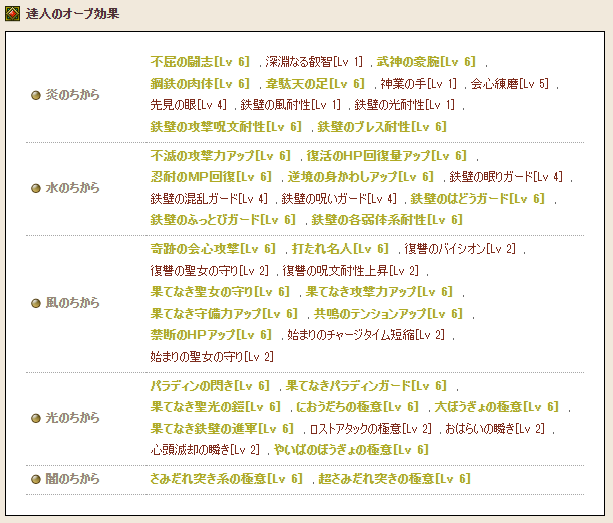Click 鉄壁の眠りガード[Lv 4]
This screenshot has width=613, height=523.
pyautogui.click(x=506, y=177)
